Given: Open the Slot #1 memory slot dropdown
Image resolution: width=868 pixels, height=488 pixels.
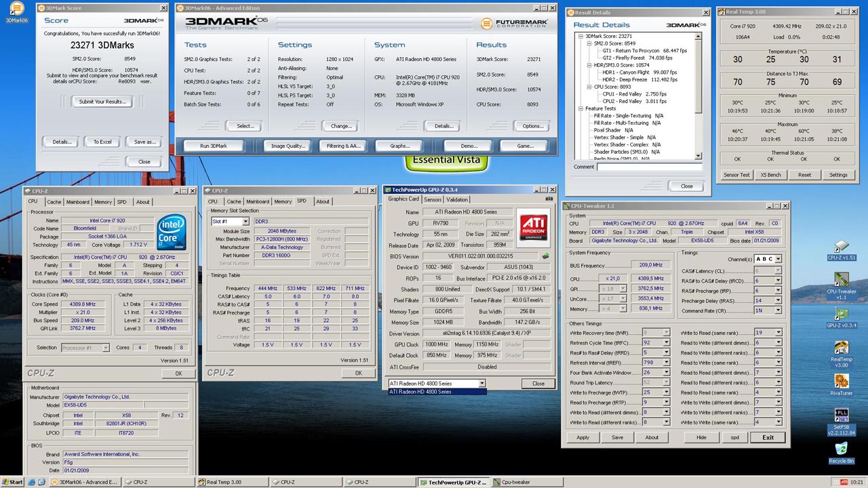Looking at the screenshot, I should click(245, 222).
